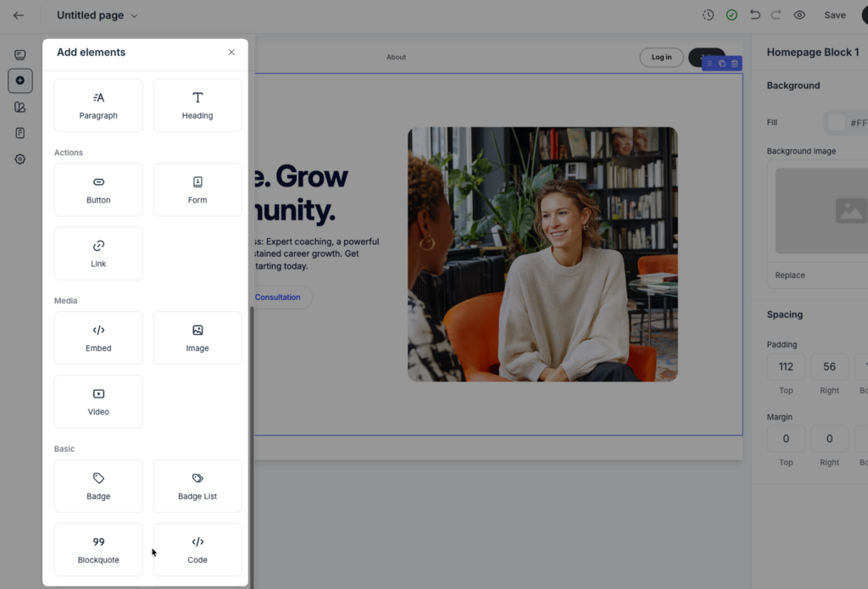Click Replace background image
This screenshot has height=589, width=868.
(790, 275)
